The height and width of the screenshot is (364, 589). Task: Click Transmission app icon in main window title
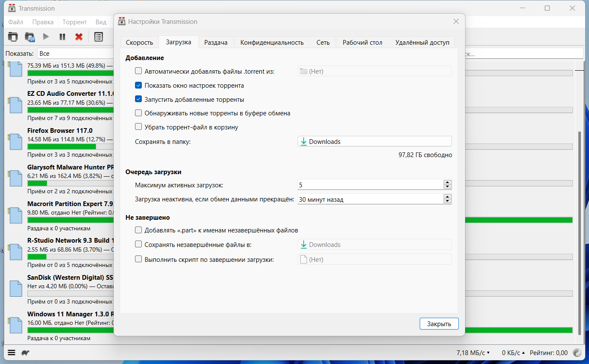click(x=12, y=8)
